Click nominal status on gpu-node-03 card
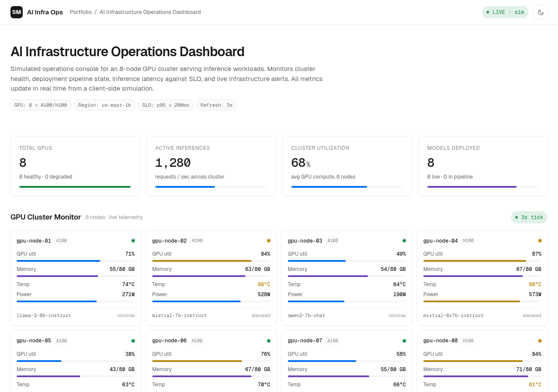Screen dimensions: 558x392 [397, 315]
